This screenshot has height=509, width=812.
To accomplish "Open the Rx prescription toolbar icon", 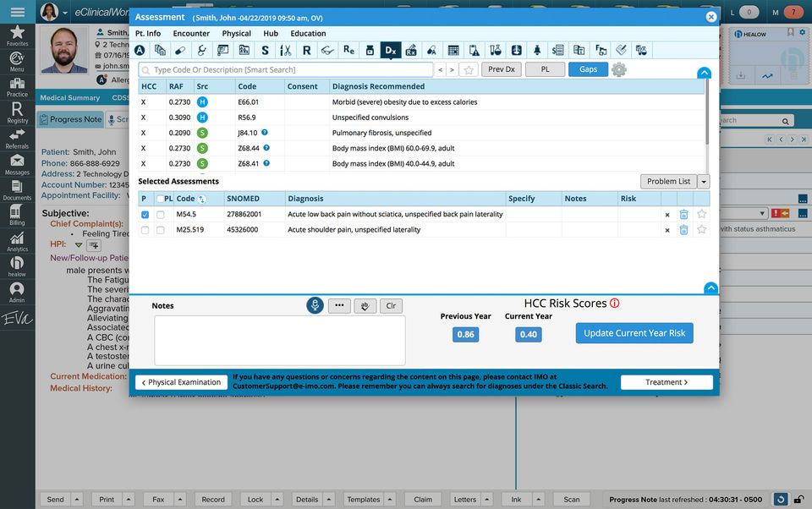I will tap(411, 50).
